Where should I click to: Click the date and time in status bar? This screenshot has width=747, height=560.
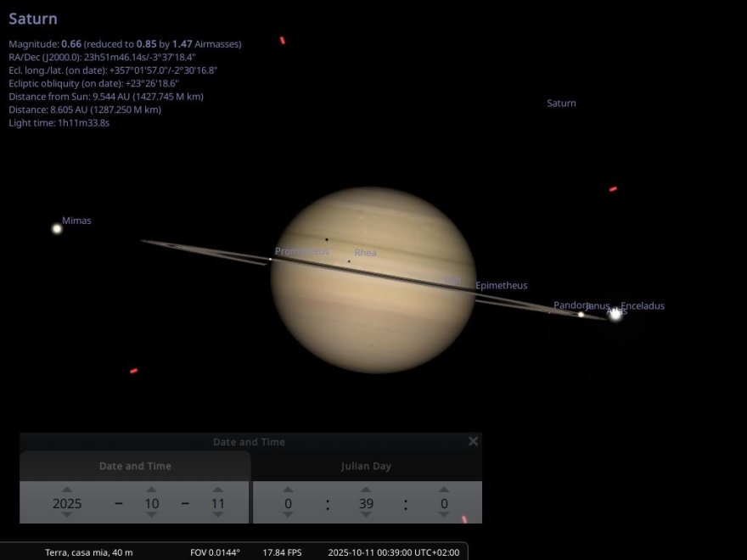[x=393, y=552]
